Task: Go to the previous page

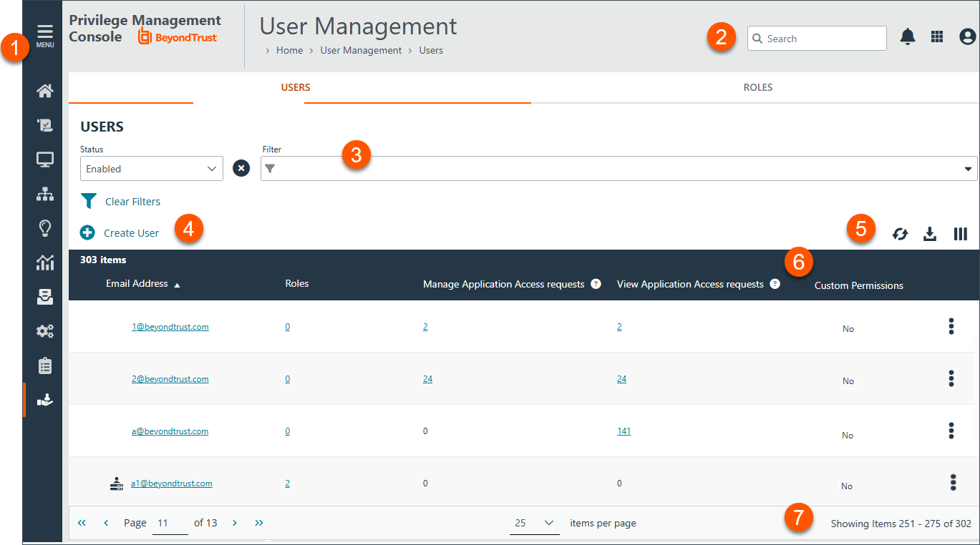Action: pyautogui.click(x=106, y=523)
